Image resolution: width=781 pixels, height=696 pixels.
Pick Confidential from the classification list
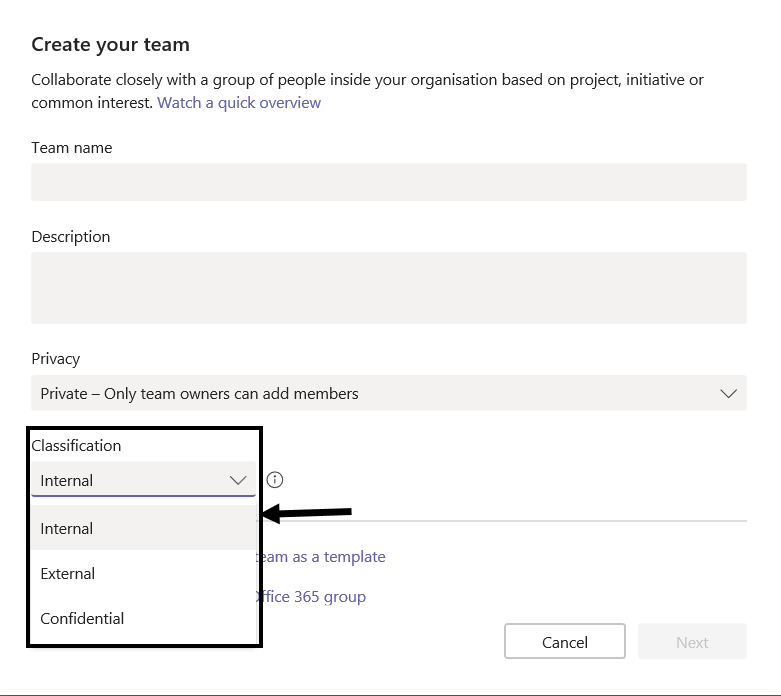click(82, 619)
